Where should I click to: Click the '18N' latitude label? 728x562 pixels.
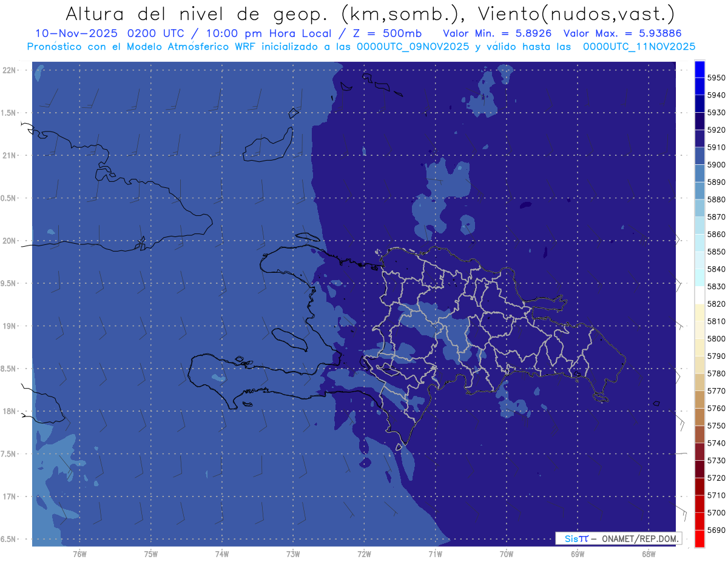coord(10,412)
